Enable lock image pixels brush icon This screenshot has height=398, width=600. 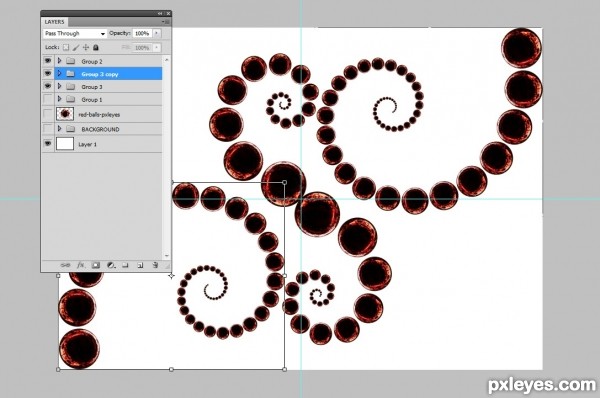tap(76, 47)
